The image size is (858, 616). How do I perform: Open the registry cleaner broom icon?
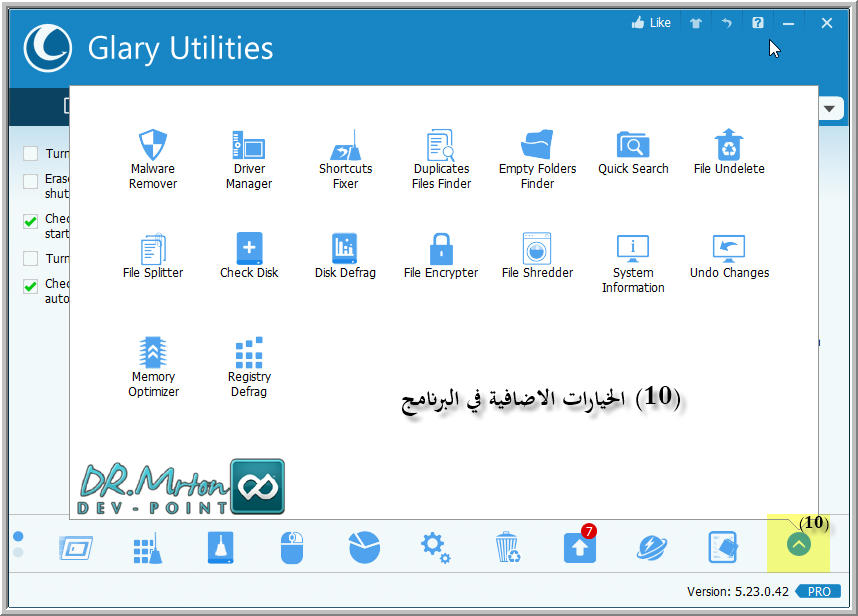tap(148, 548)
